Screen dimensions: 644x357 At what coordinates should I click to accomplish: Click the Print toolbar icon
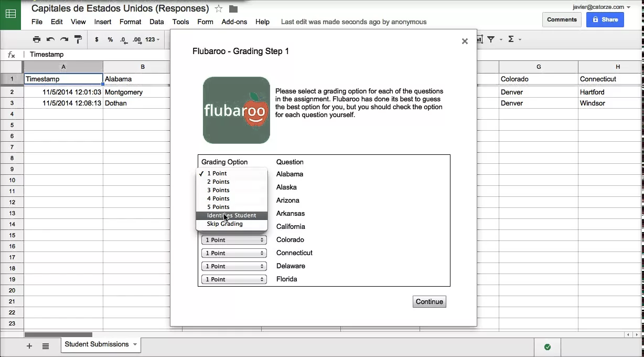click(x=36, y=39)
